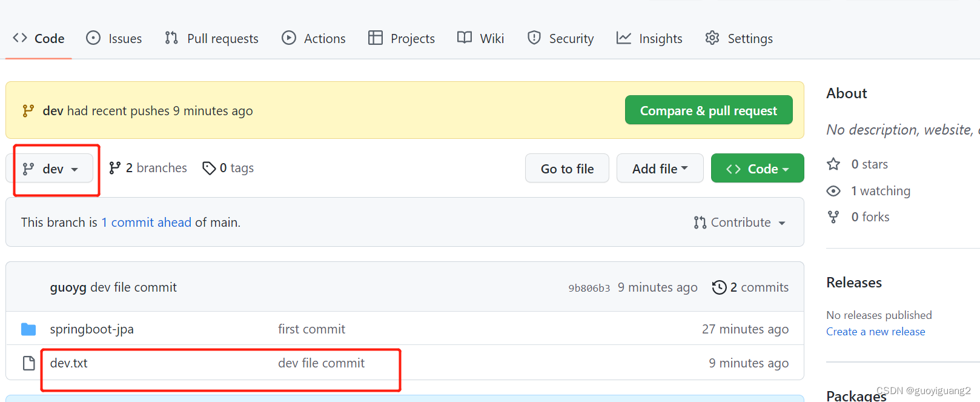Screen dimensions: 980x402
Task: Click the eye watching icon
Action: tap(833, 191)
